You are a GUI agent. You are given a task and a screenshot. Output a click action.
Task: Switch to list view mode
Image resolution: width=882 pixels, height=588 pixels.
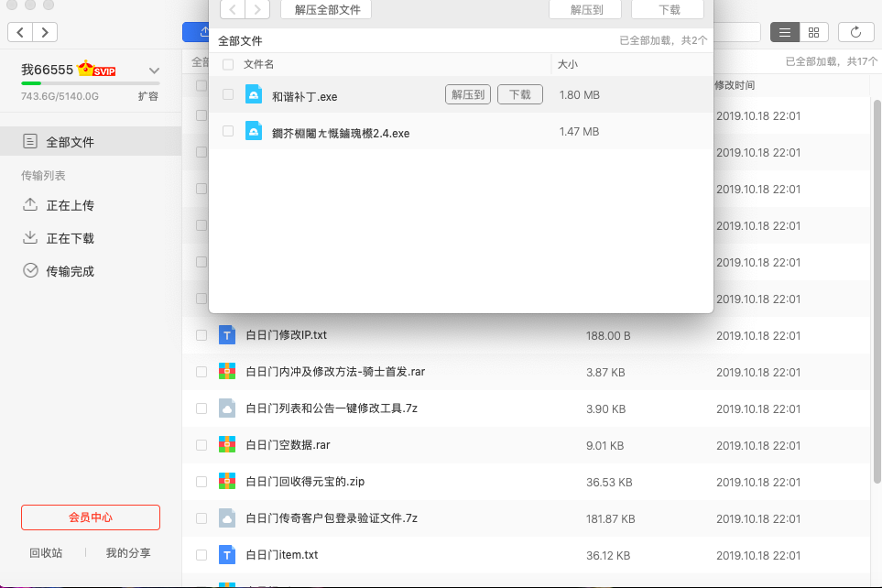click(x=785, y=32)
